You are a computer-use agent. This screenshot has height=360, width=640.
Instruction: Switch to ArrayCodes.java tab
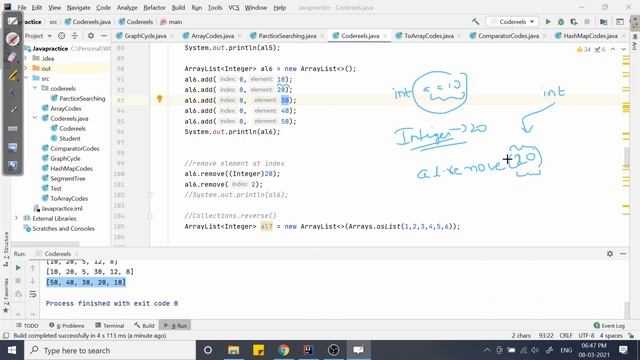click(x=212, y=36)
